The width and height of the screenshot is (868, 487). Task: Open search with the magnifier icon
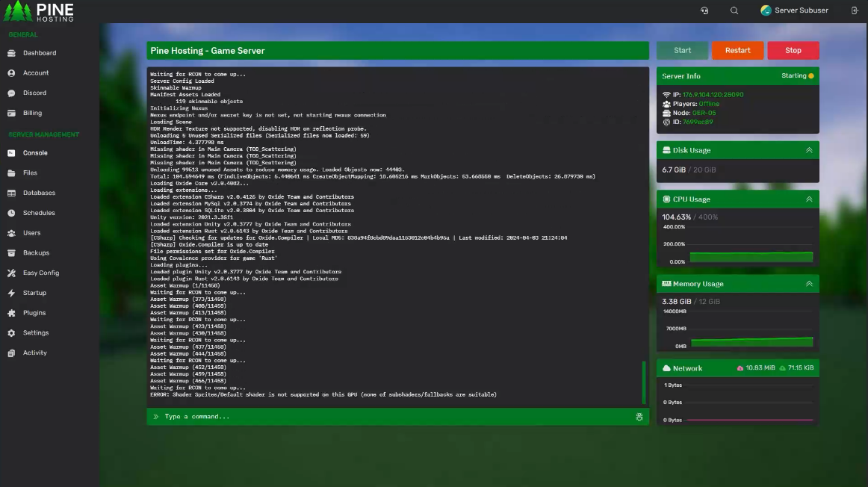[734, 10]
